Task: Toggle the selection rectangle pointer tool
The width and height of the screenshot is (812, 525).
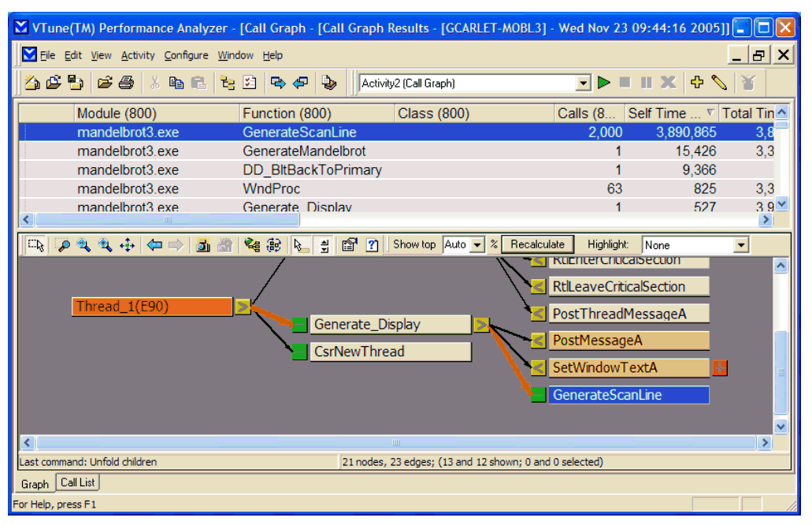Action: (35, 245)
